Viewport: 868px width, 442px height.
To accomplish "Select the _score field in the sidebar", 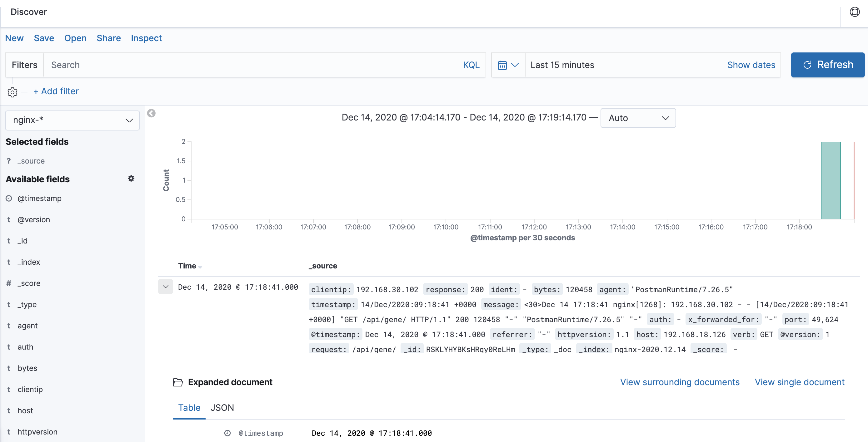I will (x=29, y=283).
